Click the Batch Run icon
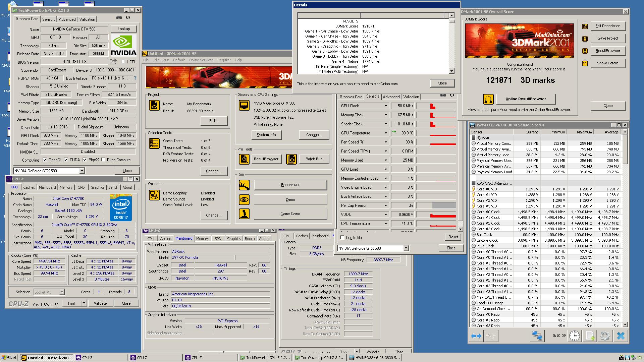The width and height of the screenshot is (644, 362). [291, 159]
